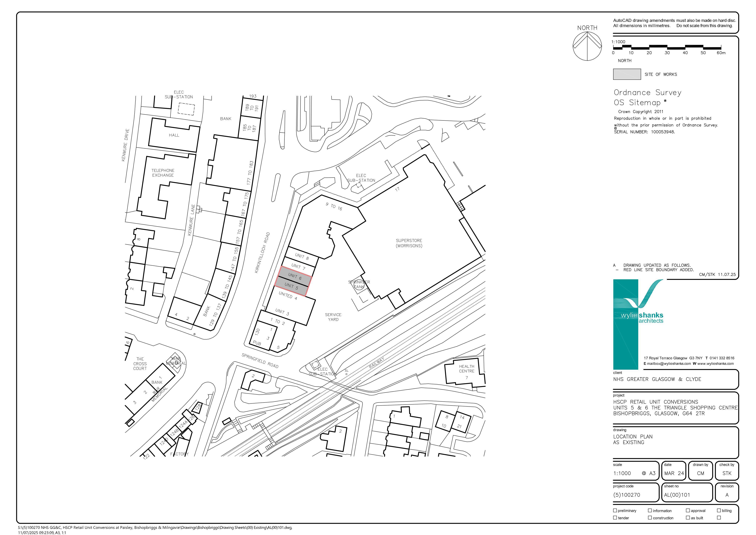Click the UNIT 3 label

point(282,312)
